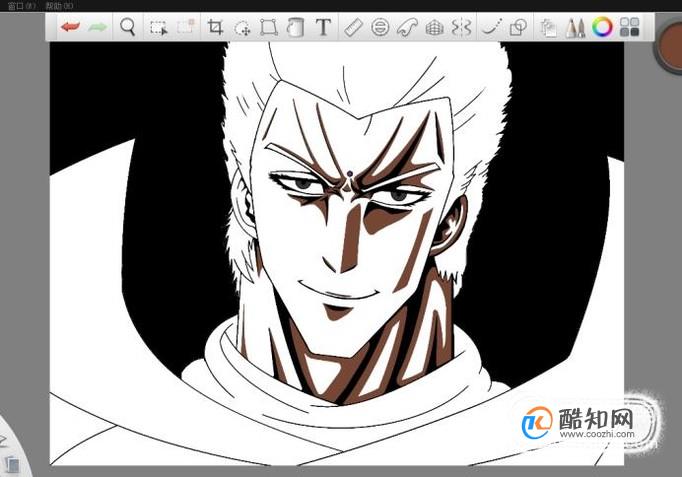682x477 pixels.
Task: Toggle the Symmetry tool
Action: (x=461, y=27)
